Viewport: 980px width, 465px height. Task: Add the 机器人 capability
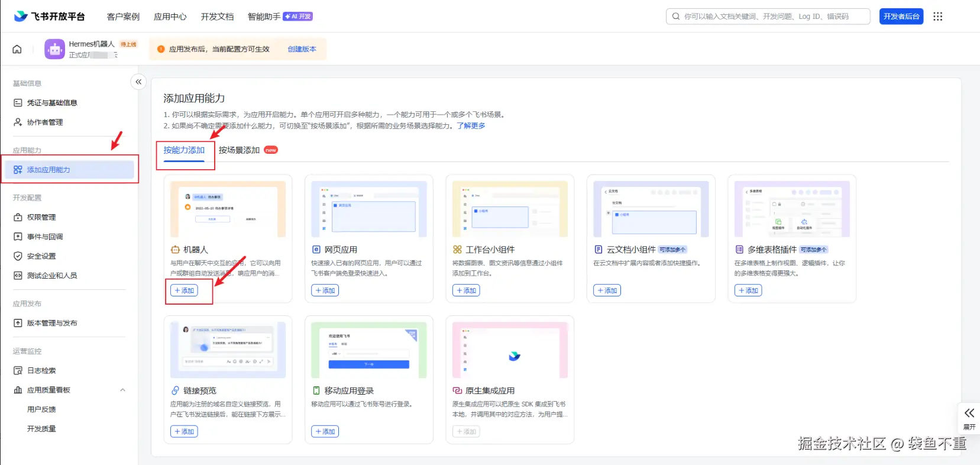pos(185,290)
